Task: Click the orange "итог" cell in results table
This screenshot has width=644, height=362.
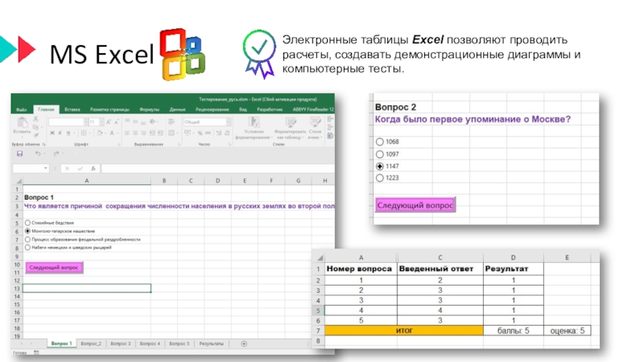Action: point(404,331)
